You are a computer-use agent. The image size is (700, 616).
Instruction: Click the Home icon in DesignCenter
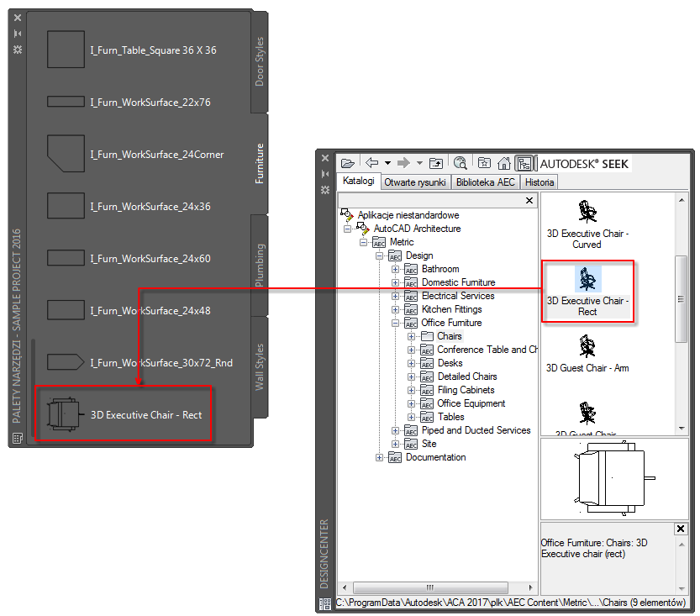click(x=504, y=163)
